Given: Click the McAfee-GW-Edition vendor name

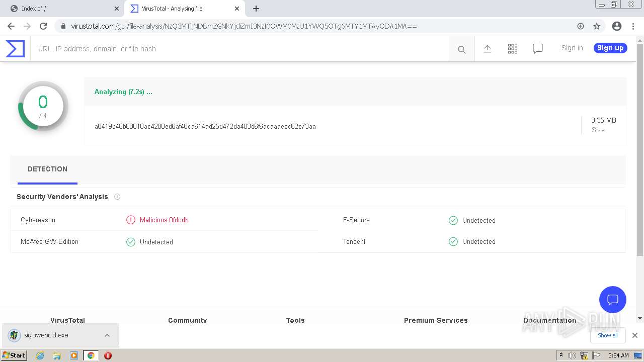Looking at the screenshot, I should [49, 241].
